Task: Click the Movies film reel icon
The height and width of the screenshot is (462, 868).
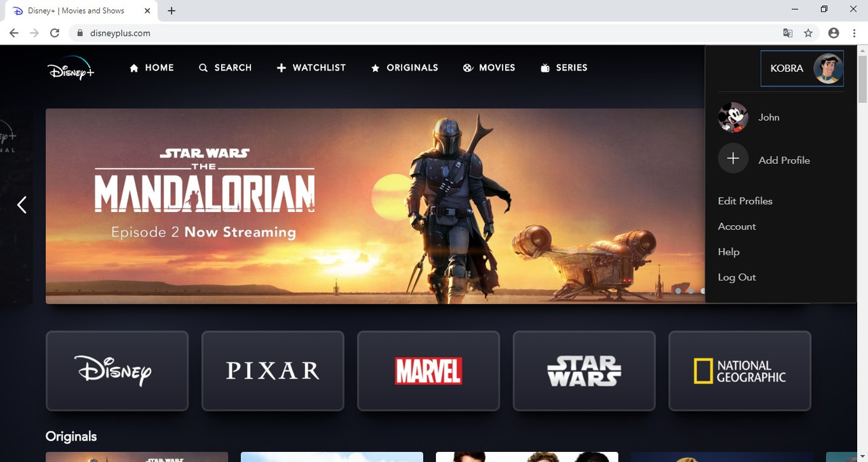Action: 468,68
